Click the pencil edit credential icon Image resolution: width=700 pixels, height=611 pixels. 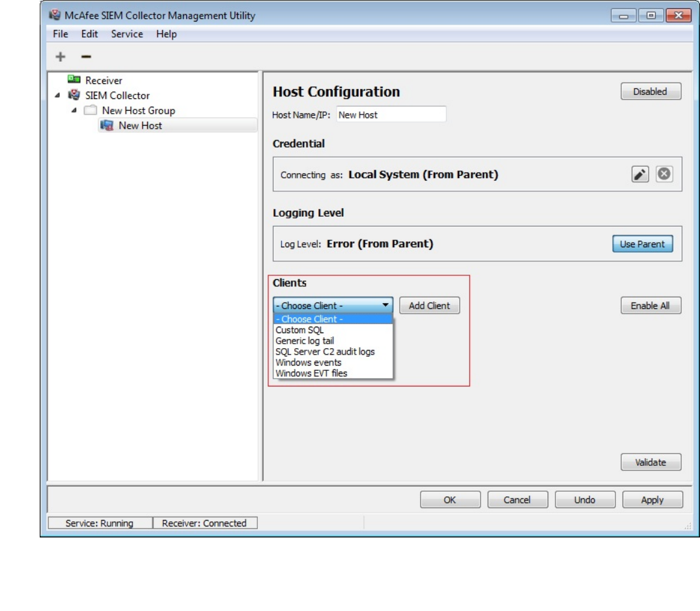(x=639, y=174)
